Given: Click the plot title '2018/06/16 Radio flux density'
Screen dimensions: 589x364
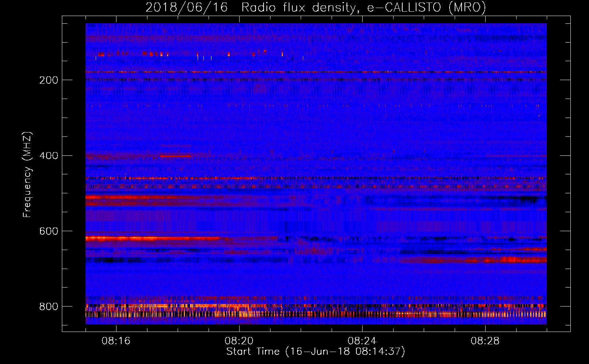Looking at the screenshot, I should (x=316, y=8).
